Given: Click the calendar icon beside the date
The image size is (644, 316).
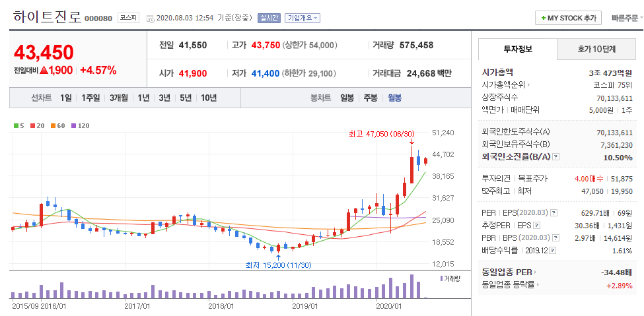Looking at the screenshot, I should coord(151,18).
